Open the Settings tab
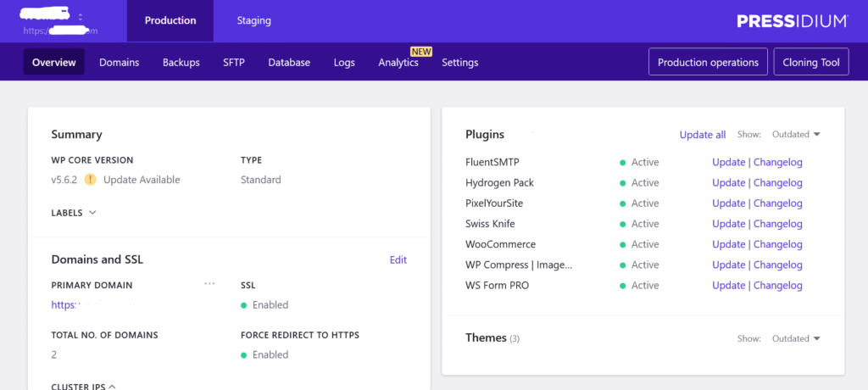The height and width of the screenshot is (390, 868). point(460,62)
